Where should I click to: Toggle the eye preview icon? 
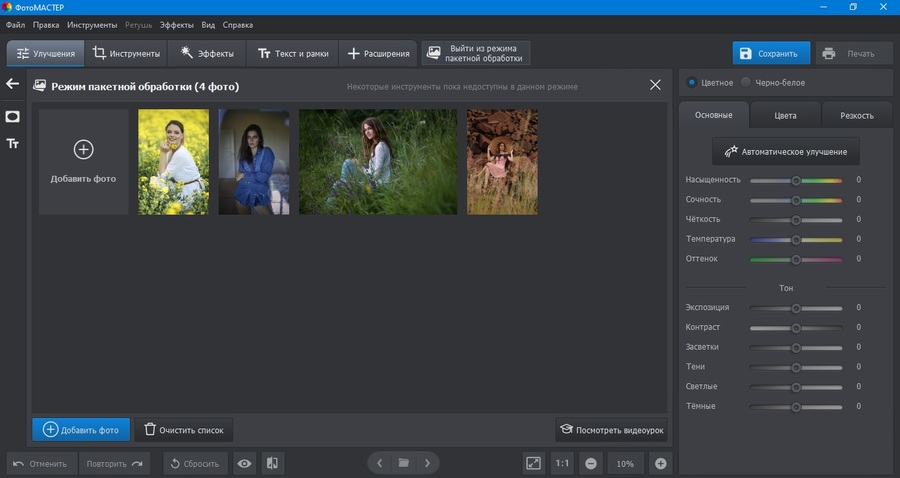(x=245, y=464)
